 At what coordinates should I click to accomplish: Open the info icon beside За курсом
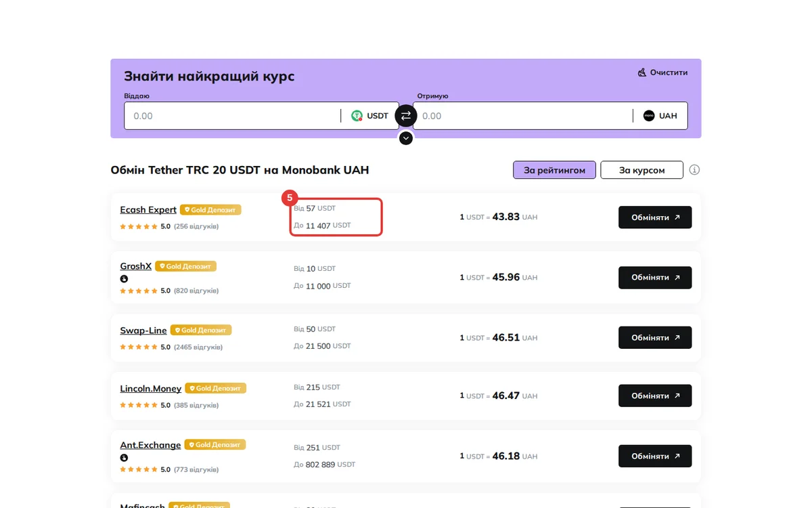(695, 170)
